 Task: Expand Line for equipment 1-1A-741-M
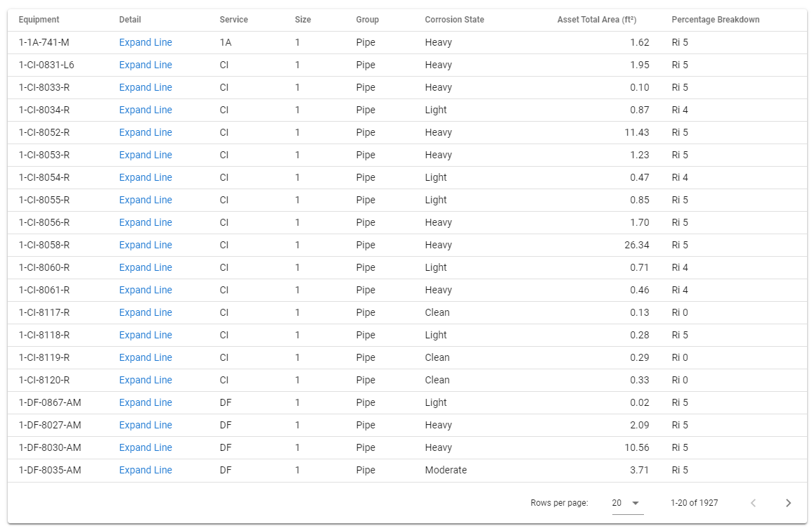pos(146,42)
